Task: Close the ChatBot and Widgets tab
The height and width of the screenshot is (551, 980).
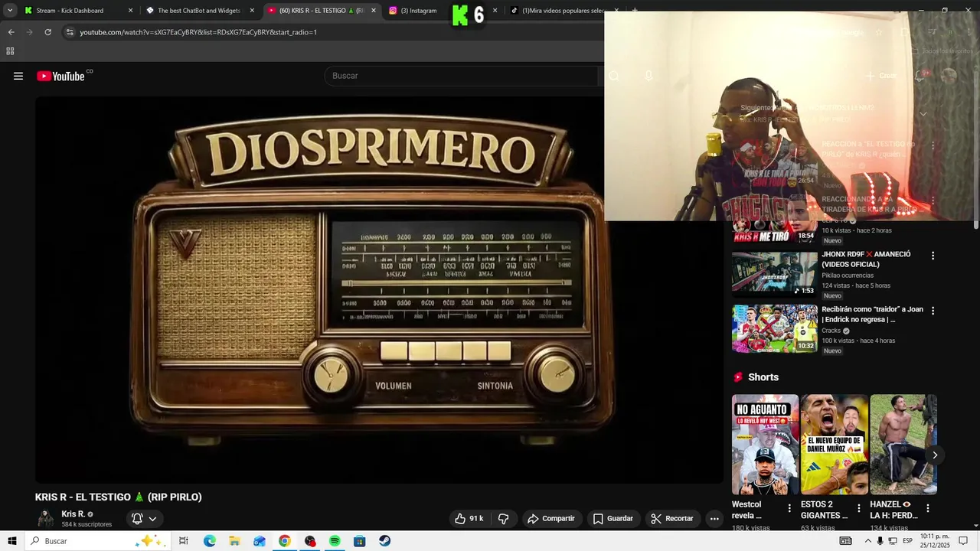Action: point(252,11)
